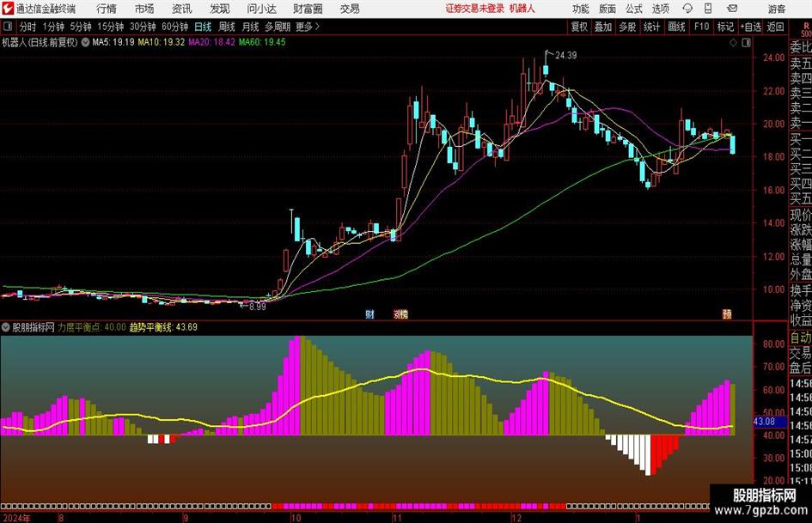The width and height of the screenshot is (812, 523).
Task: Switch to 15分钟 period
Action: click(x=110, y=27)
